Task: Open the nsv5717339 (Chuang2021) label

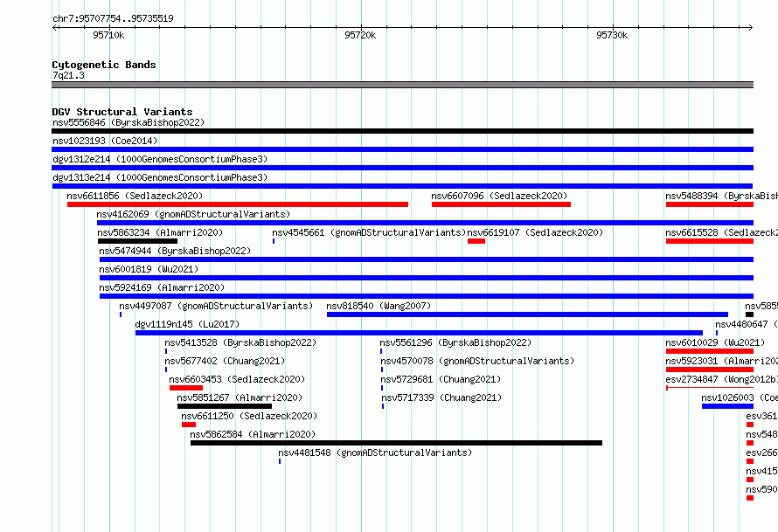Action: tap(441, 397)
